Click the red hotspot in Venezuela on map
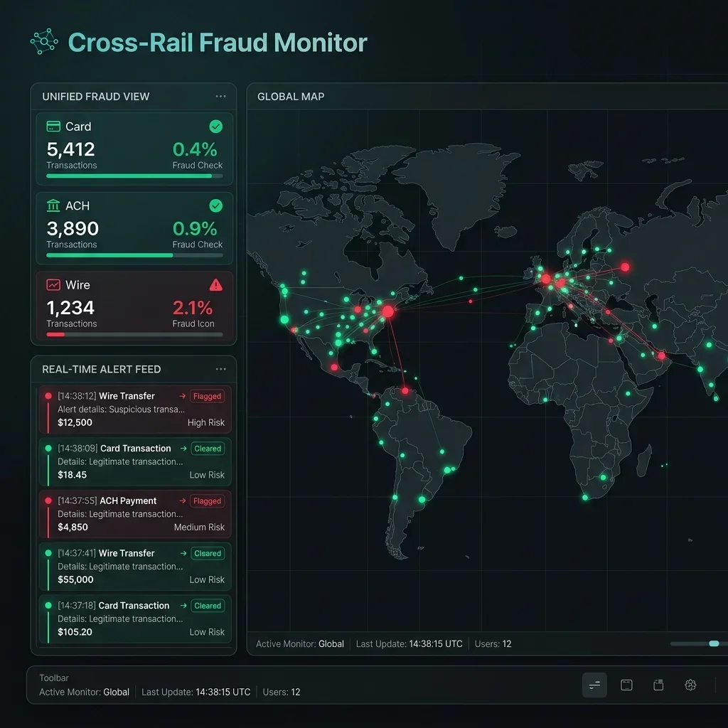Screen dimensions: 728x728 point(405,391)
